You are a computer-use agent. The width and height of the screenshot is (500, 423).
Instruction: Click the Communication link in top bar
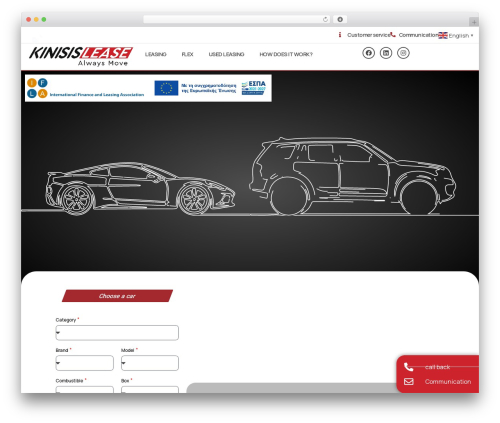(x=418, y=35)
